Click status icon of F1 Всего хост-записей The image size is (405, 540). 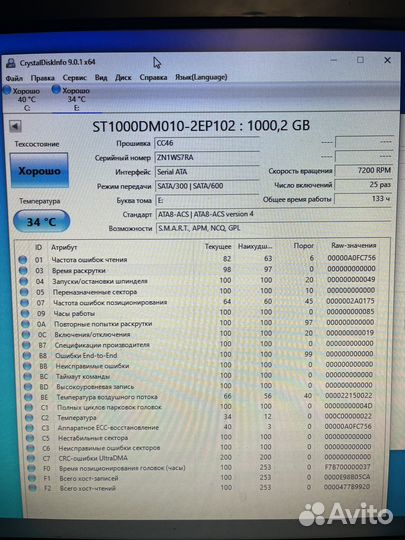pos(32,478)
